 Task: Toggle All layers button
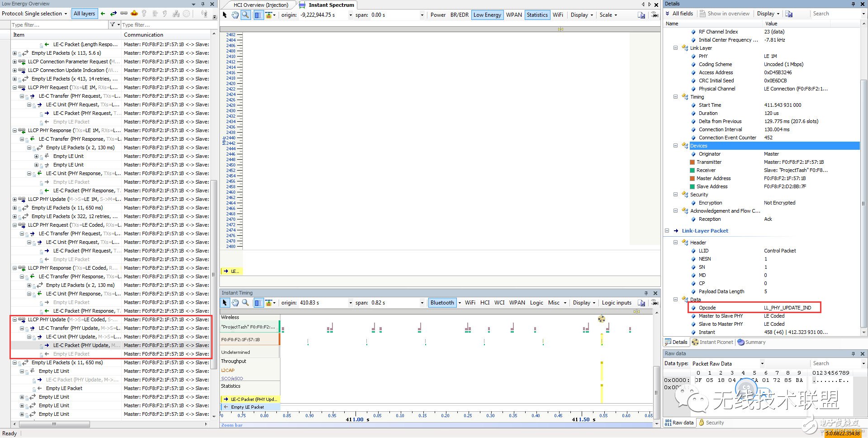tap(85, 14)
